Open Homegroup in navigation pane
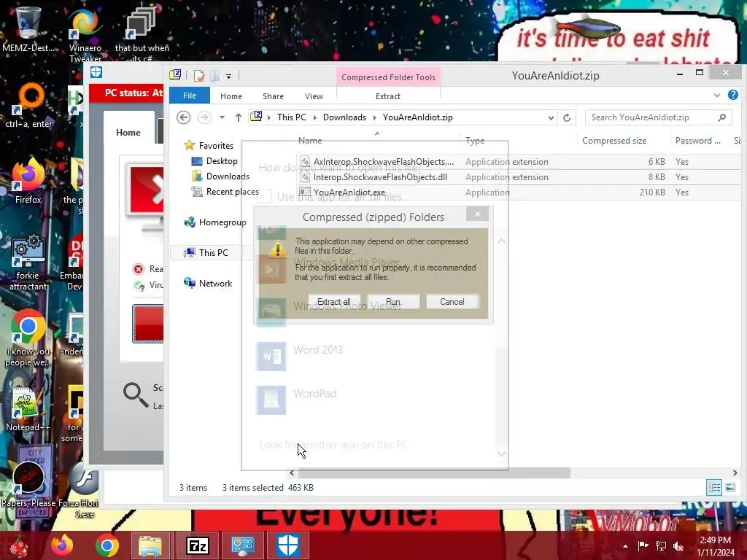 [x=222, y=222]
